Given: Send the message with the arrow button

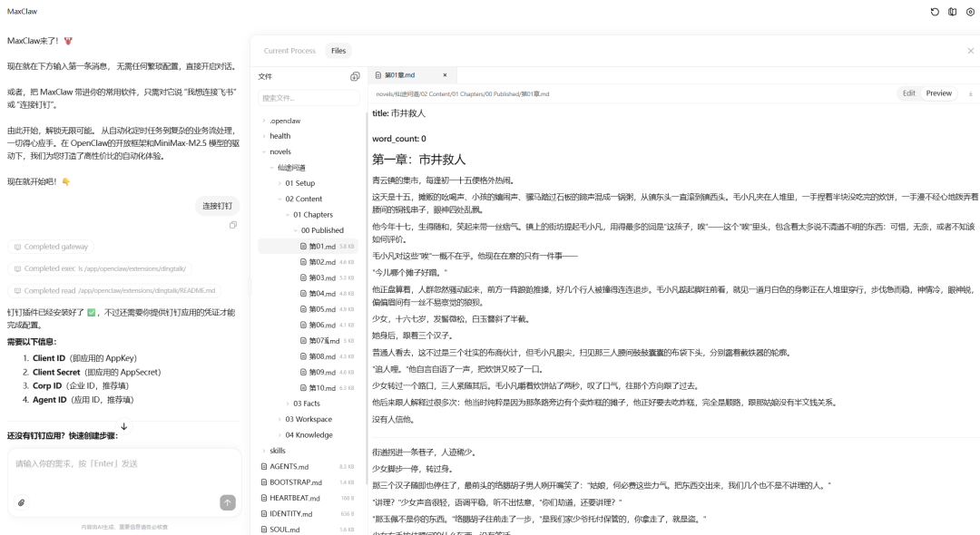Looking at the screenshot, I should coord(228,502).
